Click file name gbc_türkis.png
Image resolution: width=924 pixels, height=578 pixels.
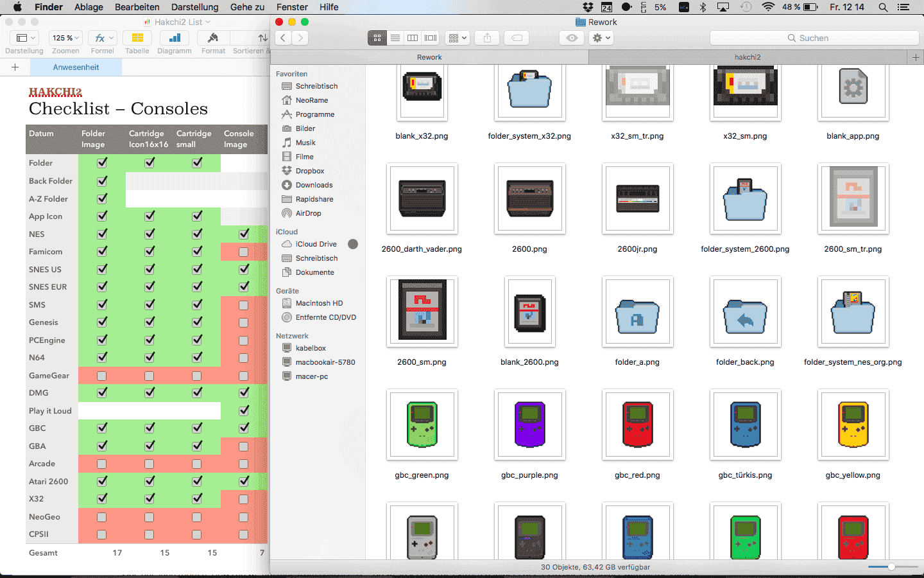point(745,475)
